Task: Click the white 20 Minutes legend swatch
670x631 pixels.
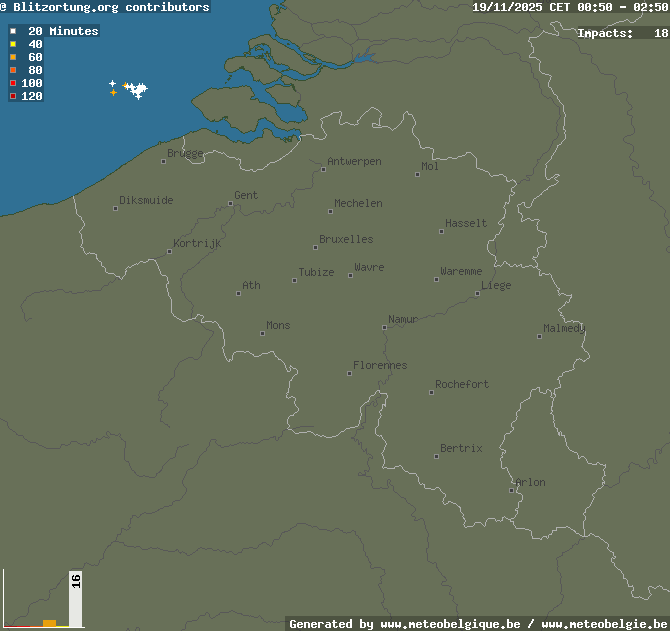Action: pyautogui.click(x=13, y=31)
